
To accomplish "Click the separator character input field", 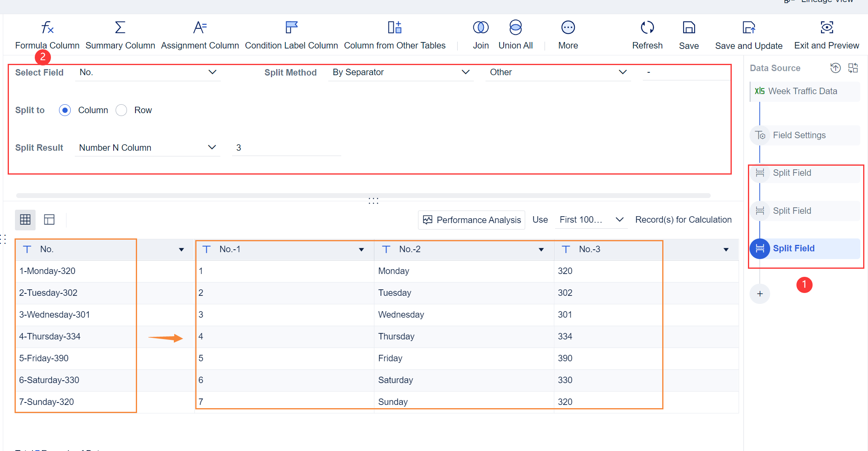I will tap(686, 72).
